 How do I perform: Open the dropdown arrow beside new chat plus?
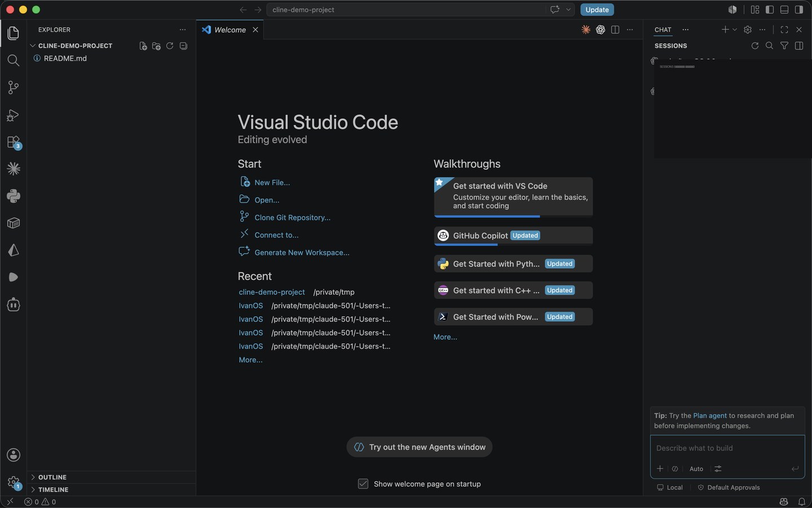(x=735, y=29)
